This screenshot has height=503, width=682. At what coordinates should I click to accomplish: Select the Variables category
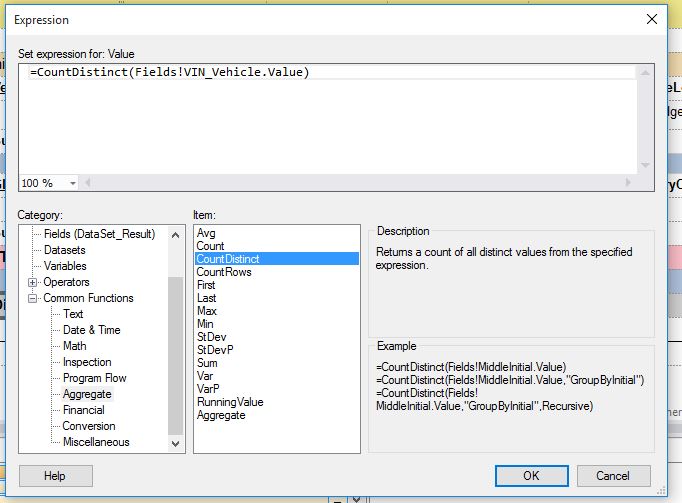click(x=65, y=266)
